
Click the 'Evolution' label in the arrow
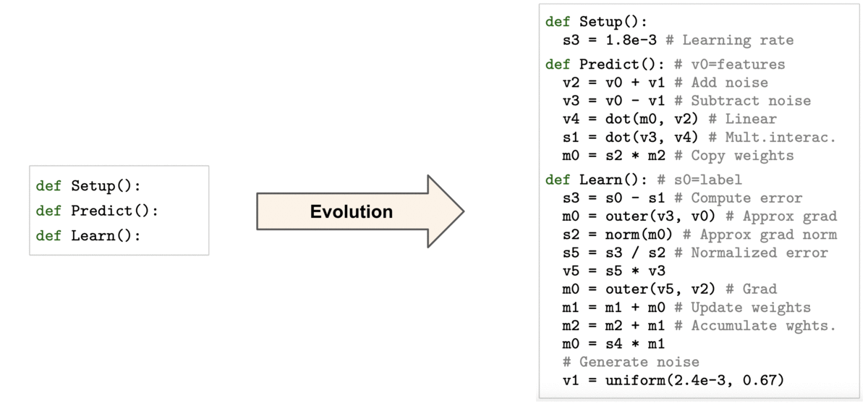(x=352, y=211)
